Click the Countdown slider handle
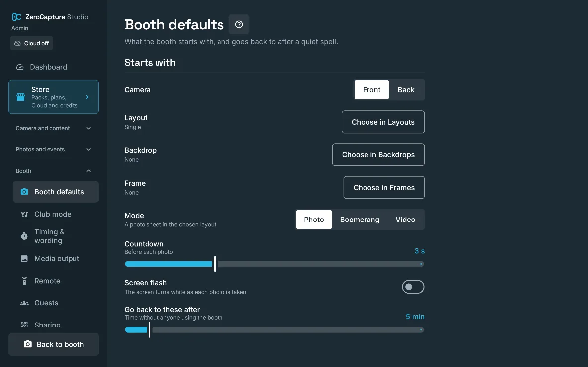 click(x=215, y=264)
